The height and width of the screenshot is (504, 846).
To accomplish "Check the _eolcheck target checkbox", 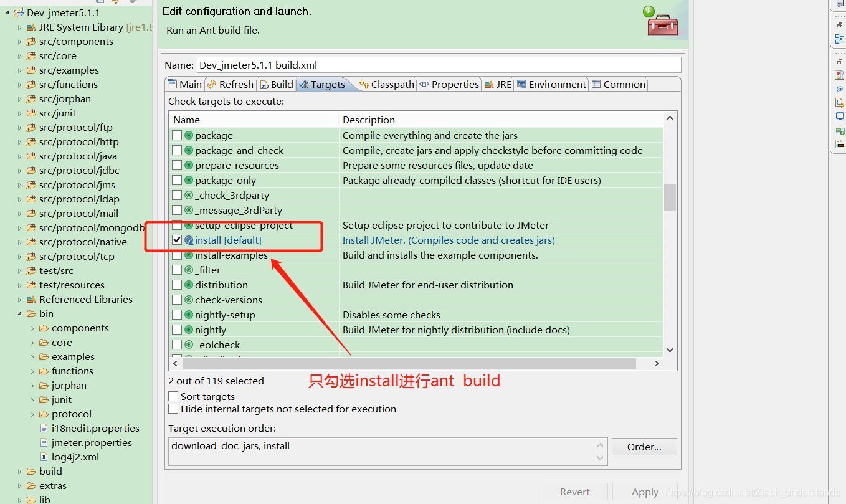I will pos(177,345).
